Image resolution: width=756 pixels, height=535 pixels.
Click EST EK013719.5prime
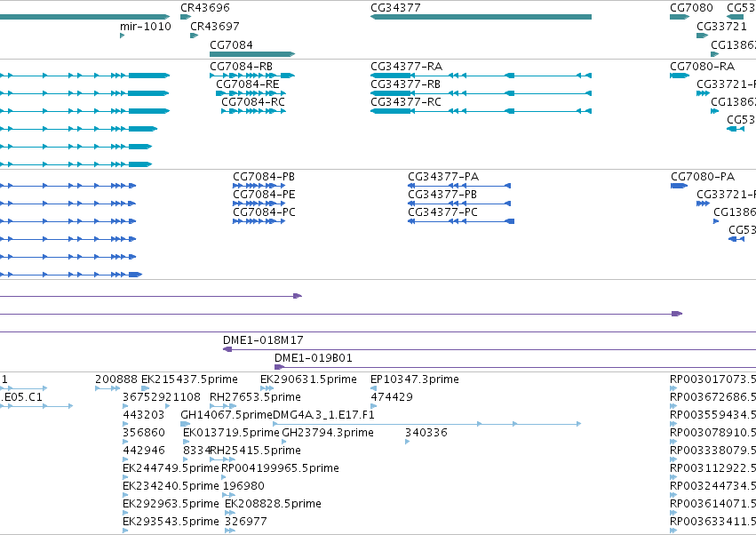[232, 433]
